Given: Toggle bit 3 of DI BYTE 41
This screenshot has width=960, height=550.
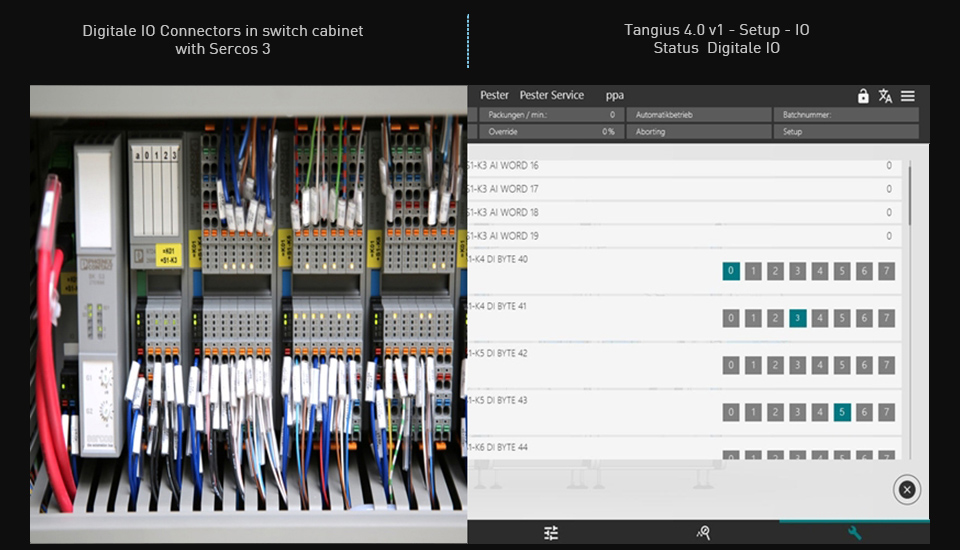Looking at the screenshot, I should (x=797, y=318).
